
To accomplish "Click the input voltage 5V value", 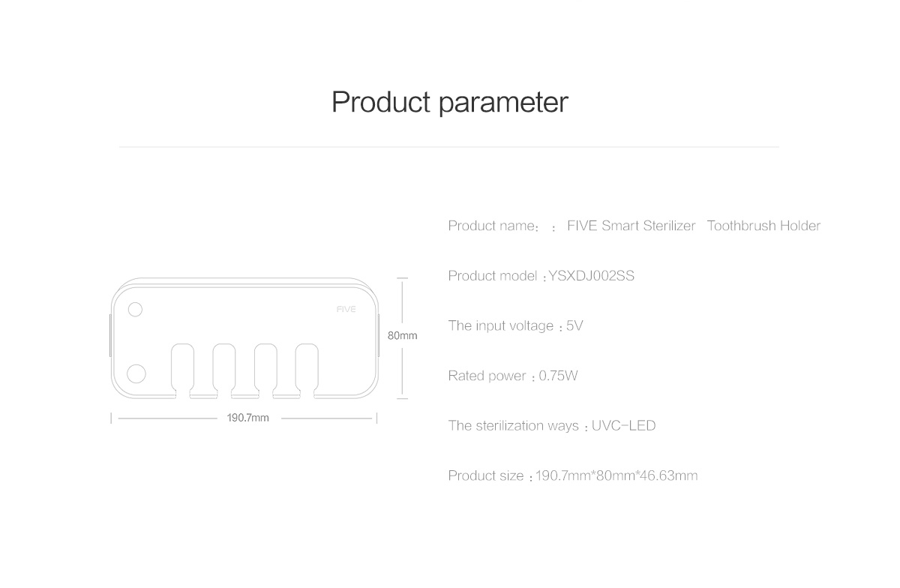I will coord(574,326).
